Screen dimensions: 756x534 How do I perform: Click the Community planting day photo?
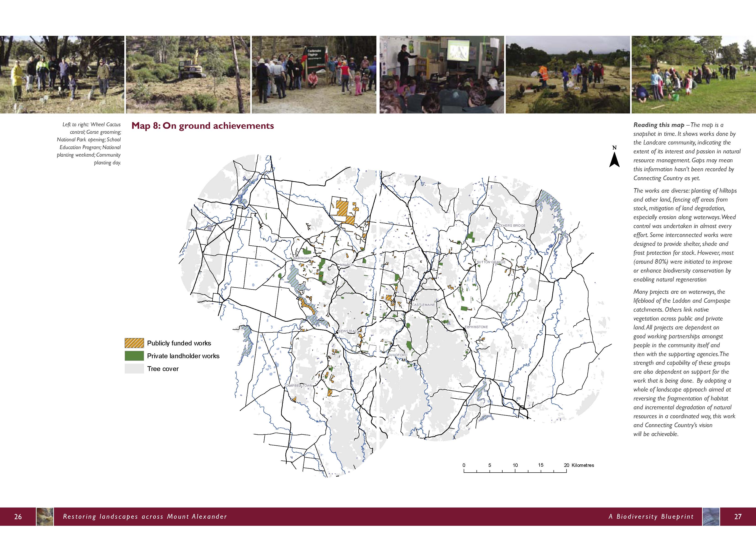(693, 75)
